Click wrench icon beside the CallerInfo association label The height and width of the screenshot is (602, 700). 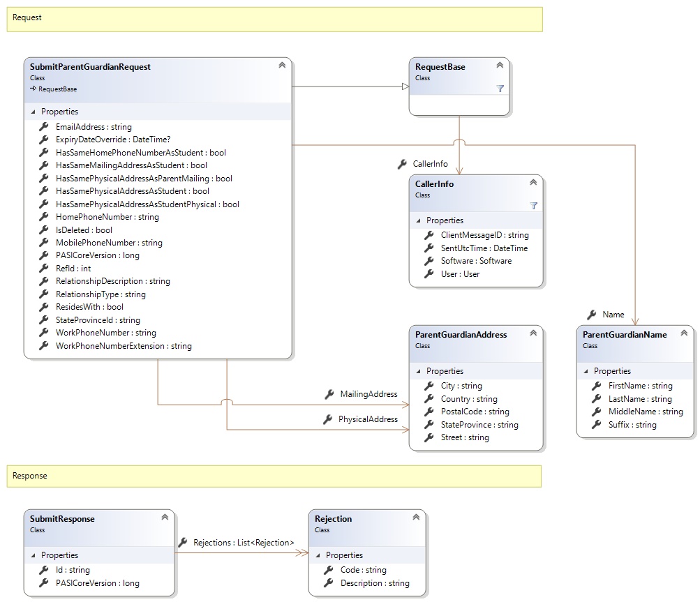coord(402,165)
